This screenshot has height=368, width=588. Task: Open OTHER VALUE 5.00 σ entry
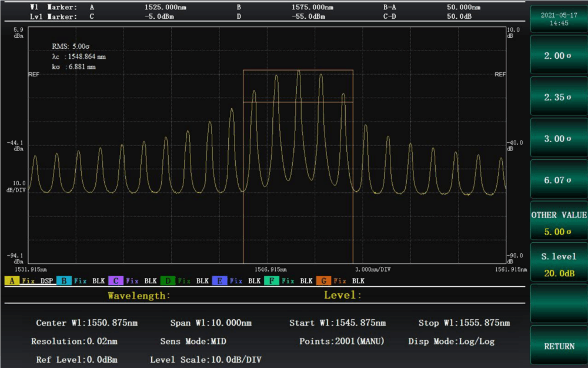pos(558,222)
